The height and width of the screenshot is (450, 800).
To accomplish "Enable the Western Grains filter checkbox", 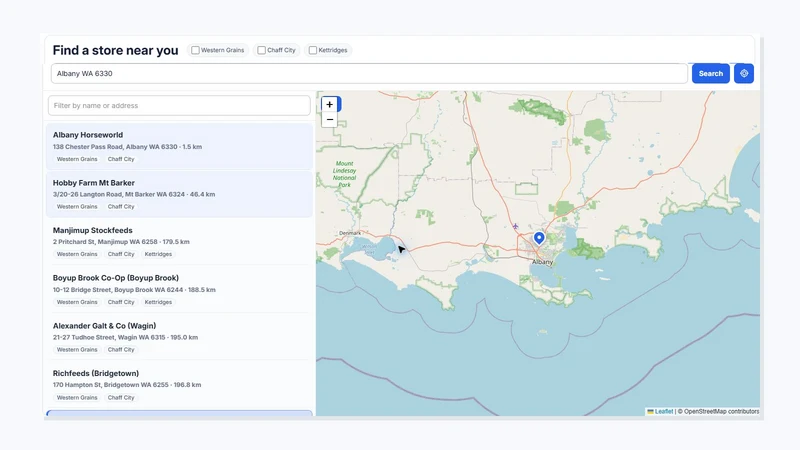I will coord(195,50).
